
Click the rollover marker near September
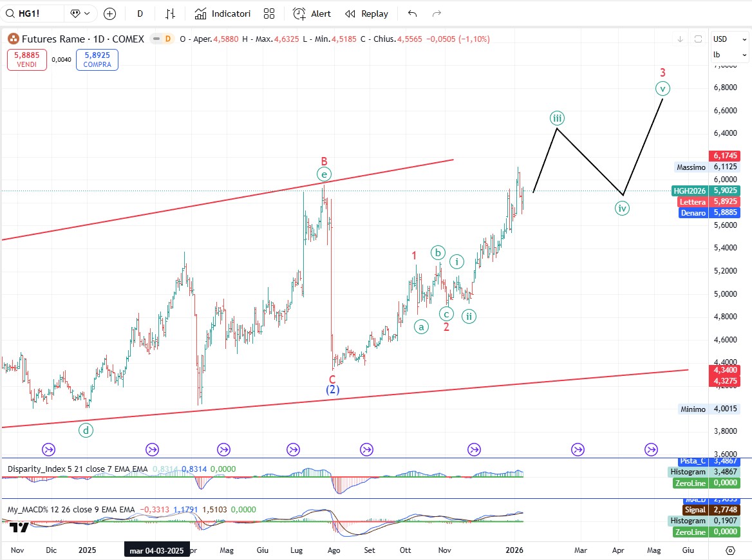[366, 449]
